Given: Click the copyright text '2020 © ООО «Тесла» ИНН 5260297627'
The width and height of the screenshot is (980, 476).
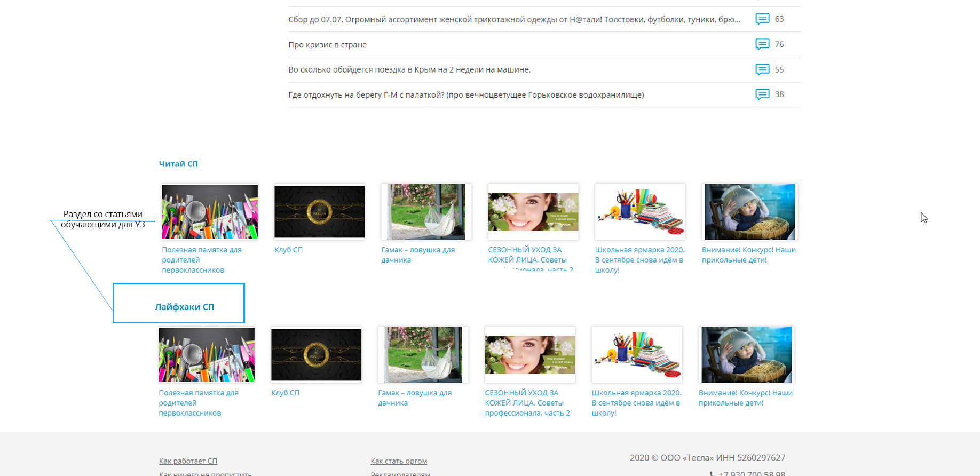Looking at the screenshot, I should [707, 458].
